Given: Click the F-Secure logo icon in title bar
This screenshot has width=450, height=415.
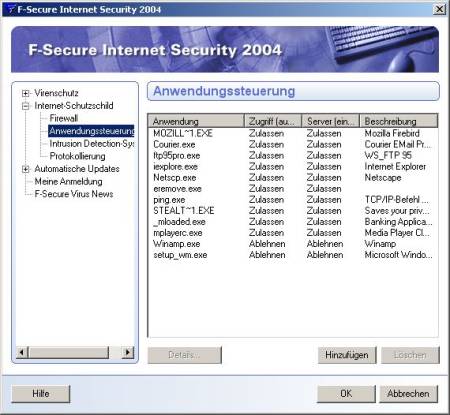Looking at the screenshot, I should (x=11, y=9).
